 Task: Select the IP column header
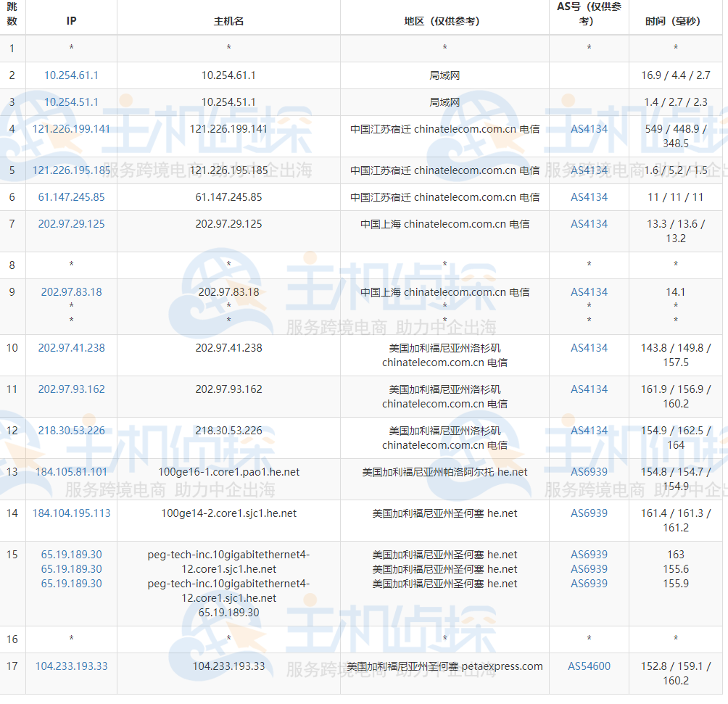(70, 21)
